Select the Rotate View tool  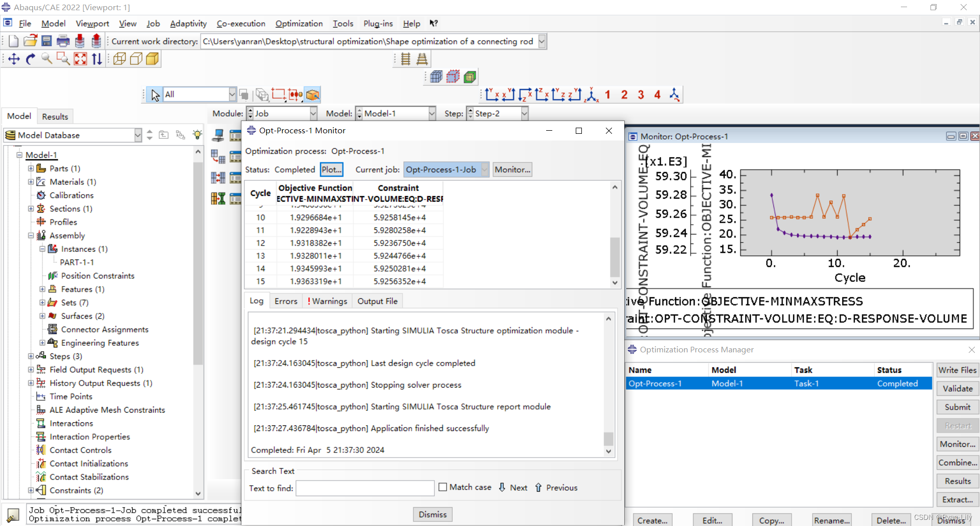[x=31, y=59]
